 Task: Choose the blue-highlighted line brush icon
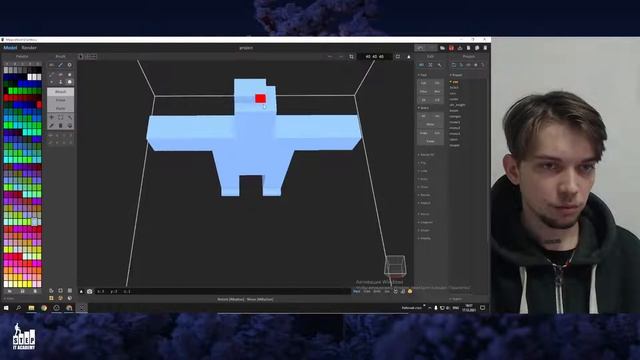point(60,65)
